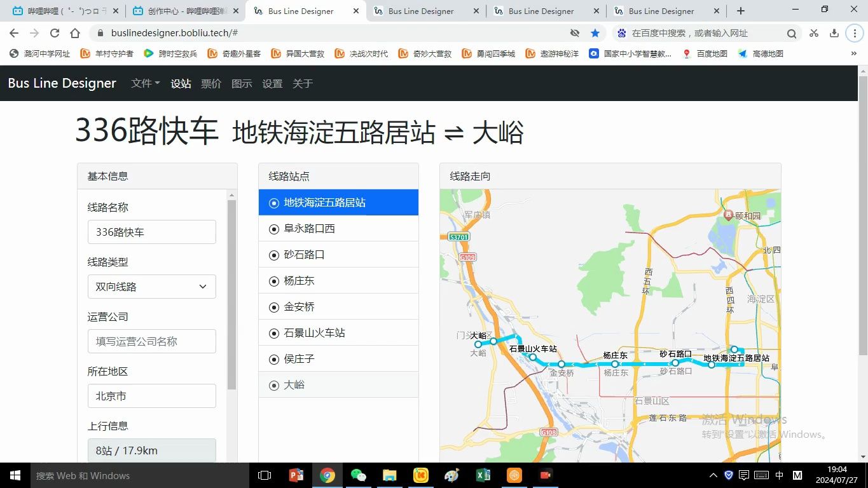Click the taskbar clock showing 19:04
The image size is (868, 488).
(x=837, y=475)
